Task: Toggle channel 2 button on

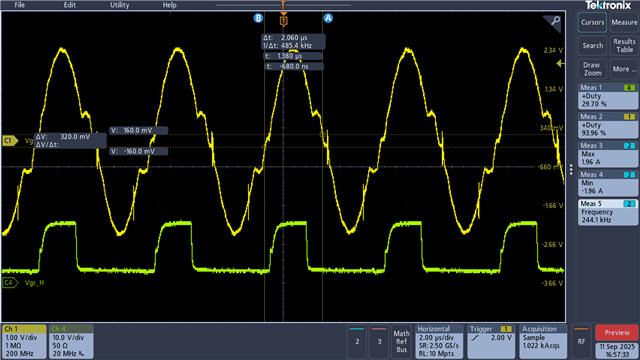Action: pyautogui.click(x=357, y=341)
